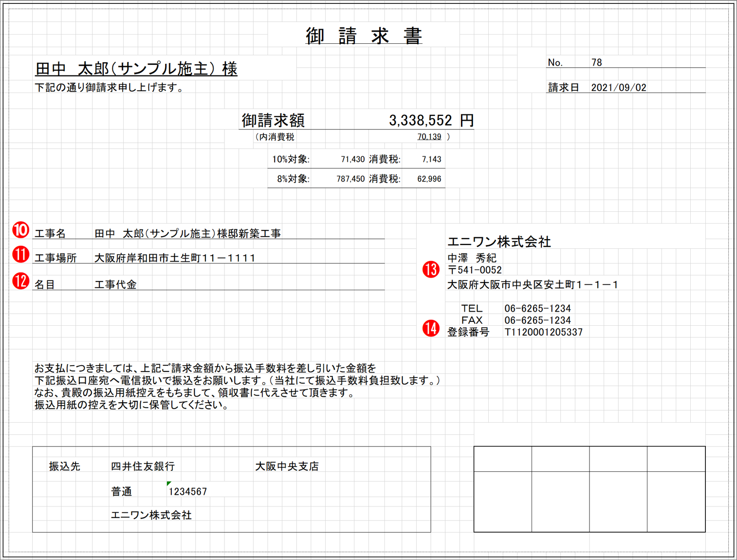The height and width of the screenshot is (560, 737).
Task: Click the red number 11 marker
Action: 21,255
